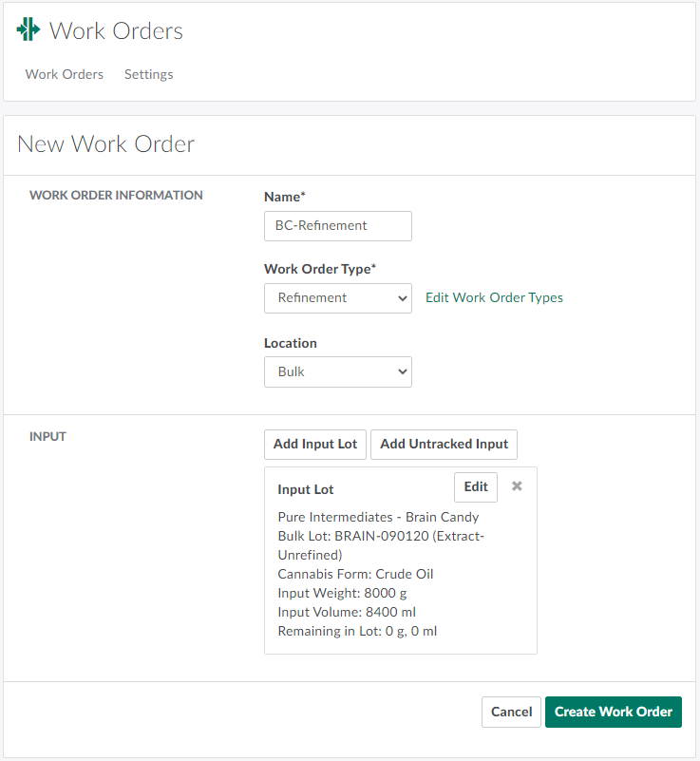Expand the Work Order Type dropdown
The image size is (700, 761).
[337, 297]
